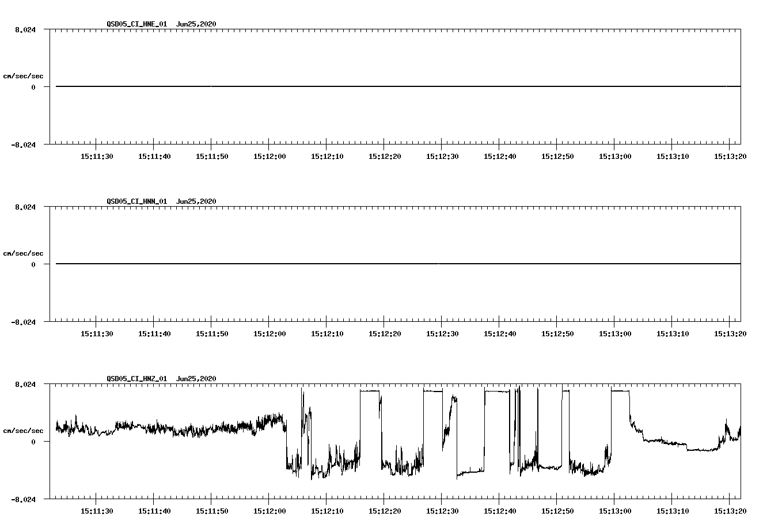Click 15:12:00 time label under HNZ plot

click(269, 511)
